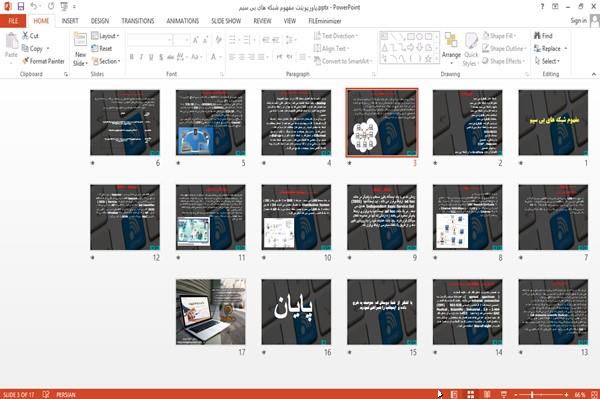Pick the star shape in gallery
Image resolution: width=600 pixels, height=399 pixels.
[428, 59]
